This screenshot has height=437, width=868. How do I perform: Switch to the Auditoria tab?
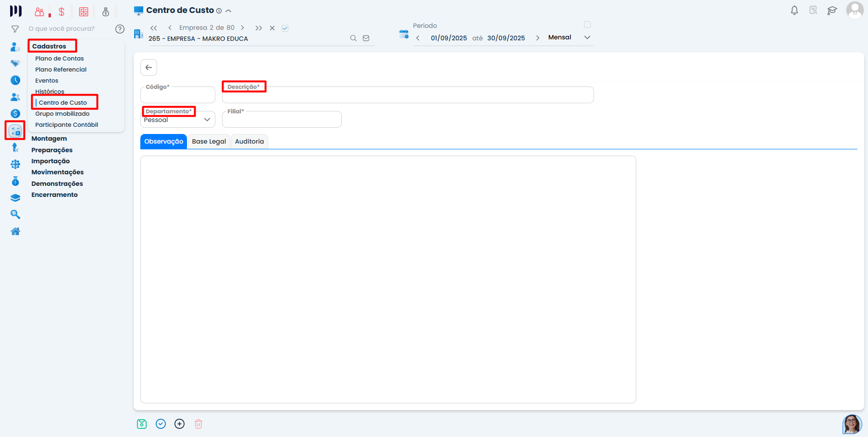(249, 142)
